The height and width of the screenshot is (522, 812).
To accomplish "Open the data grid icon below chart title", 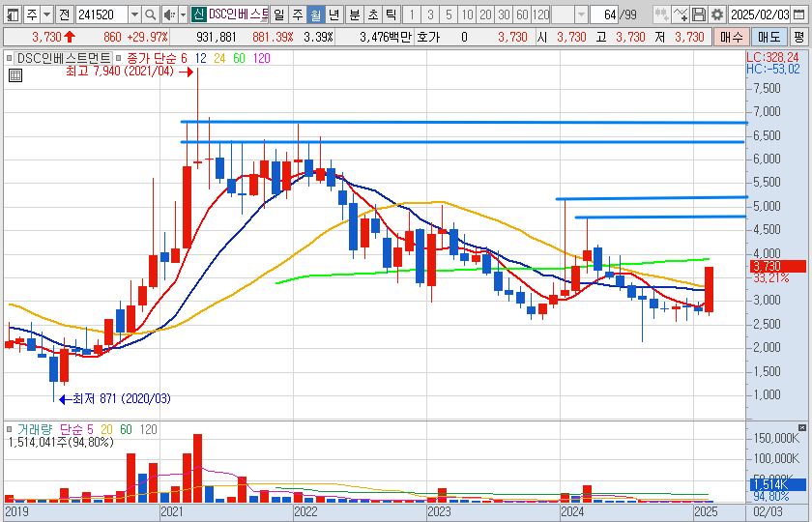I will [x=15, y=75].
